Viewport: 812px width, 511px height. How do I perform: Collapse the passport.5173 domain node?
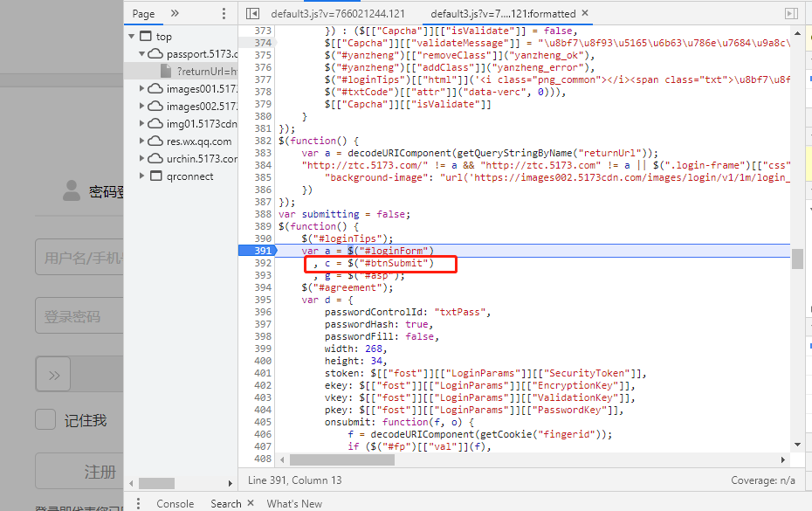(142, 54)
